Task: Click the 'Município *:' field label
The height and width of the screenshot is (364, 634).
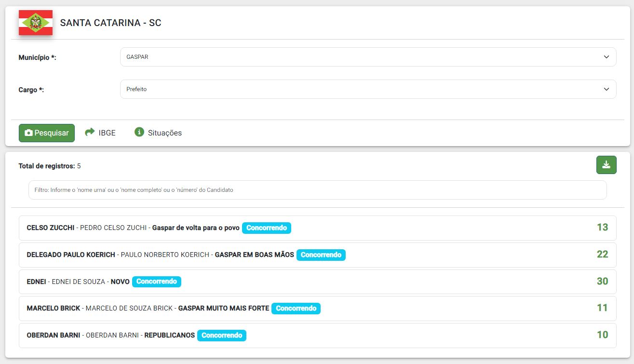Action: click(x=38, y=57)
